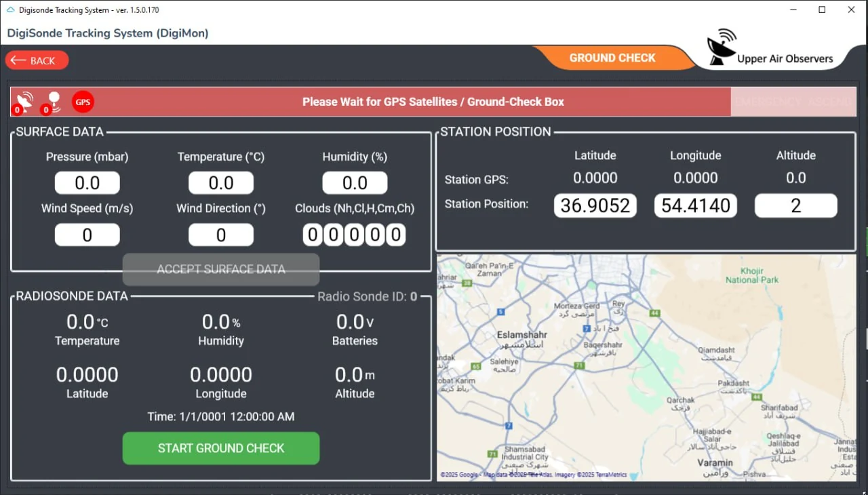Click the Pressure (mbar) input field
868x495 pixels.
pyautogui.click(x=87, y=183)
